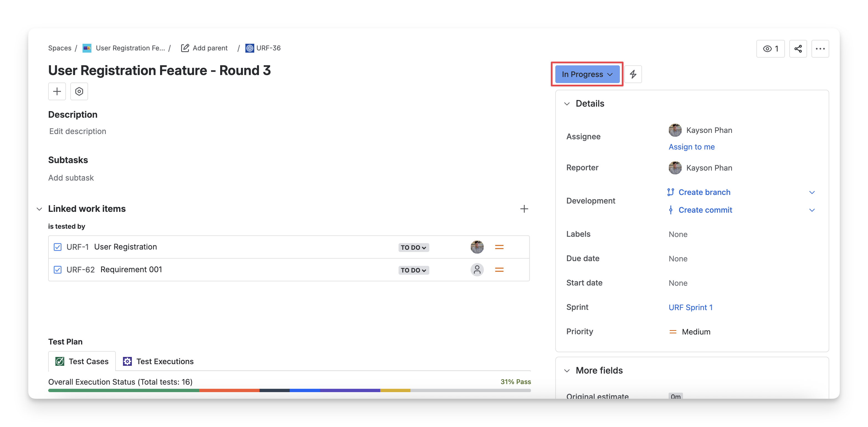Viewport: 868px width, 427px height.
Task: Toggle the watch eye button
Action: click(770, 48)
